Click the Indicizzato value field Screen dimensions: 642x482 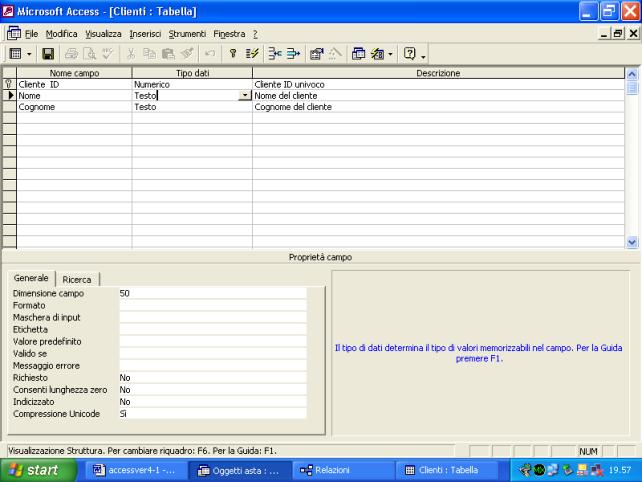pos(213,402)
